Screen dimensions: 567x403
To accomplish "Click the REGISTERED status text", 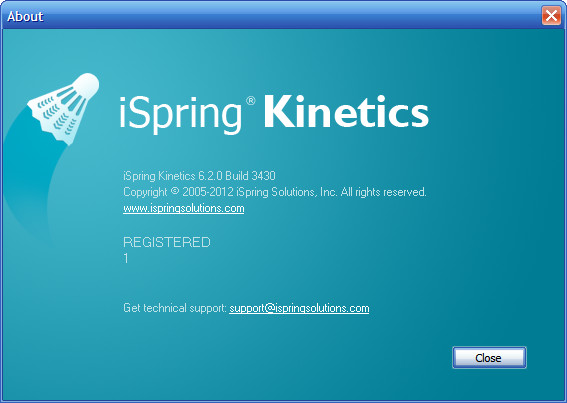I will click(167, 242).
